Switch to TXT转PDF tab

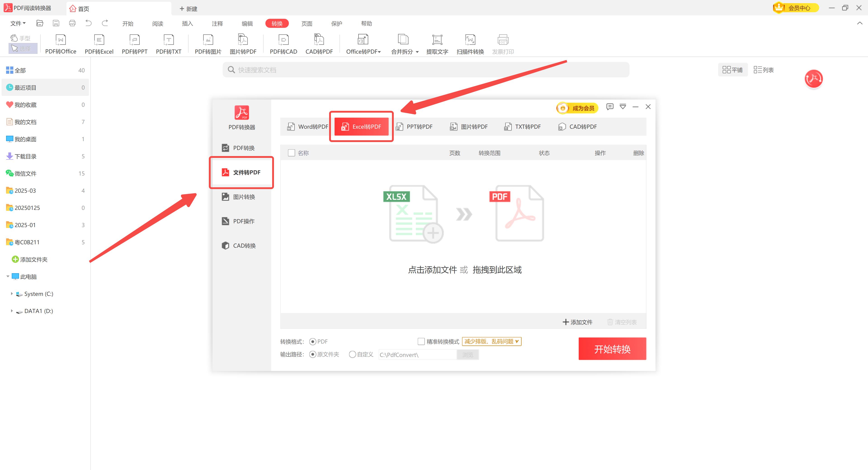coord(522,127)
